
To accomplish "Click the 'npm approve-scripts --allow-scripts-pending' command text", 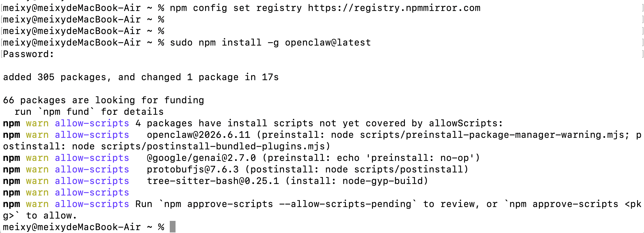I will pos(287,204).
